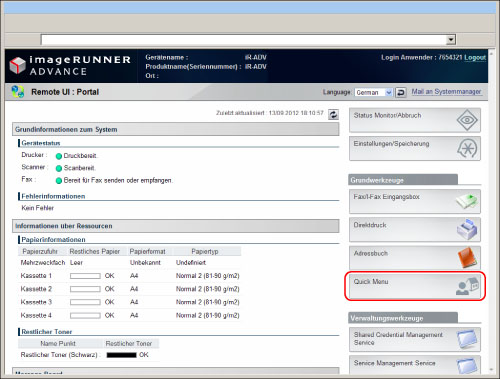500x379 pixels.
Task: Click the Kein Fehler text
Action: [37, 208]
